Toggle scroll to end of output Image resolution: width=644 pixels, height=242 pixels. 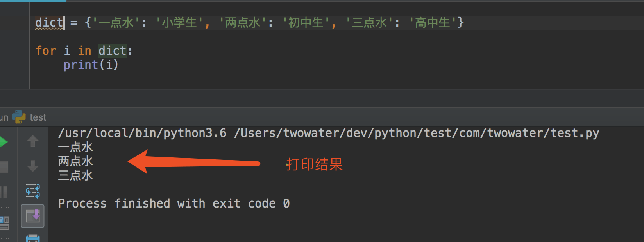tap(33, 216)
